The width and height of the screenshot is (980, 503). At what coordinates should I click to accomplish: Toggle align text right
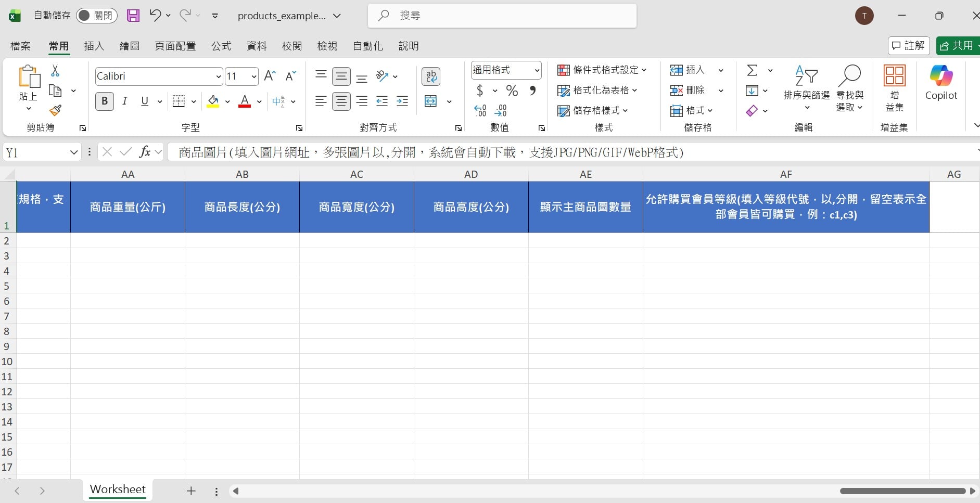click(x=362, y=101)
